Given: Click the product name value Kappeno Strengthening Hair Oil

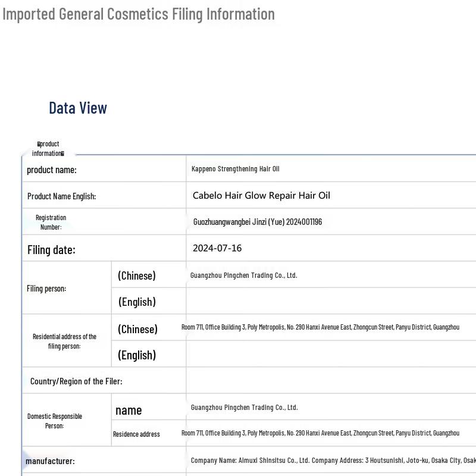Looking at the screenshot, I should (235, 169).
